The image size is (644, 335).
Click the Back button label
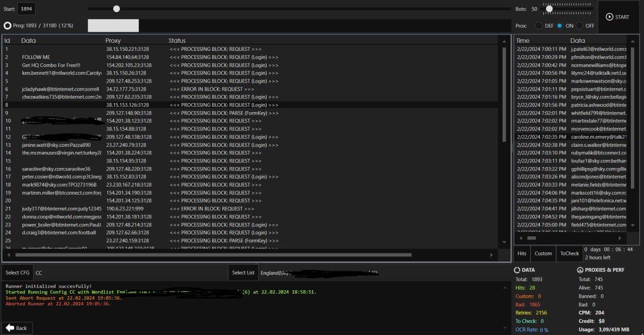tap(22, 328)
